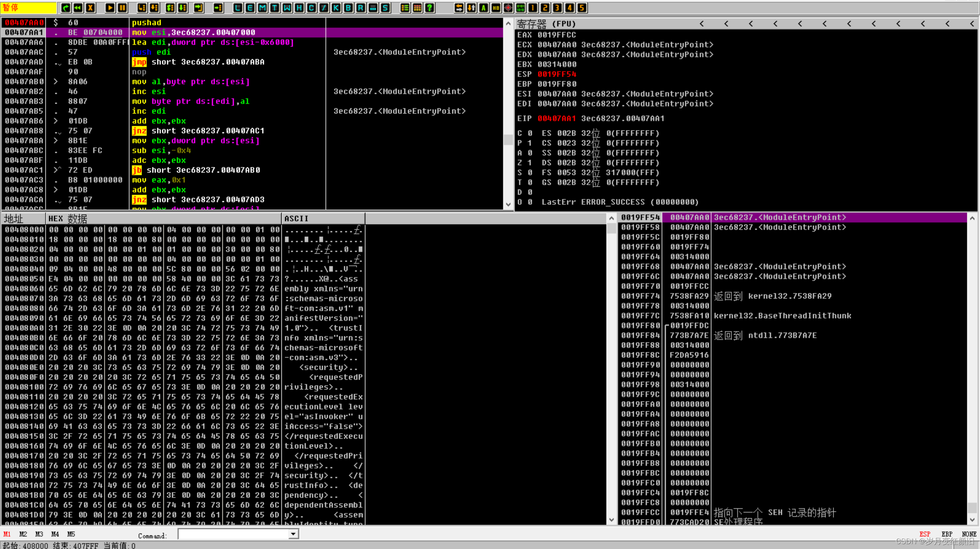The width and height of the screenshot is (980, 549).
Task: Click the Step over toolbar icon
Action: [x=154, y=8]
